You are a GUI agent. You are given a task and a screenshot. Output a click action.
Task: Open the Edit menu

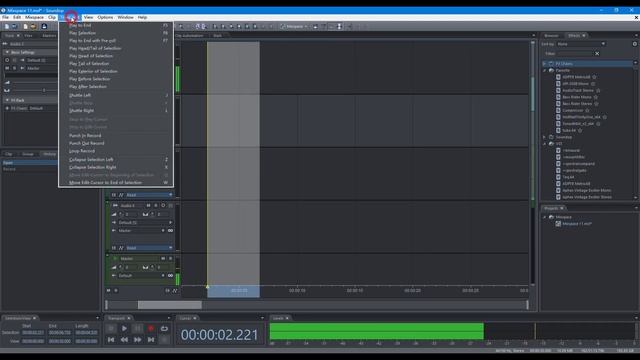tap(17, 18)
